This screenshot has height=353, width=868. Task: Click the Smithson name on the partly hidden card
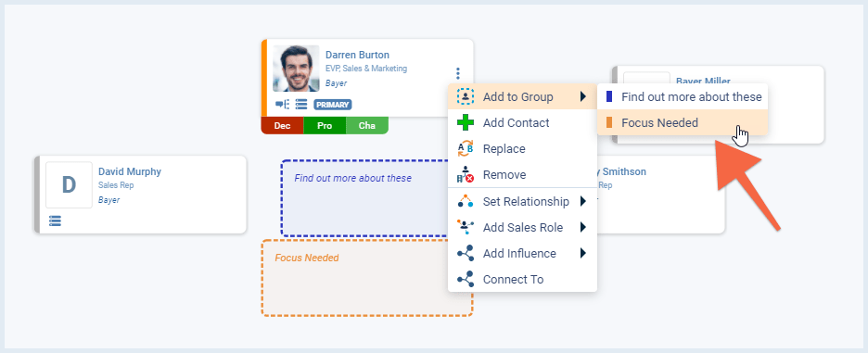[621, 171]
